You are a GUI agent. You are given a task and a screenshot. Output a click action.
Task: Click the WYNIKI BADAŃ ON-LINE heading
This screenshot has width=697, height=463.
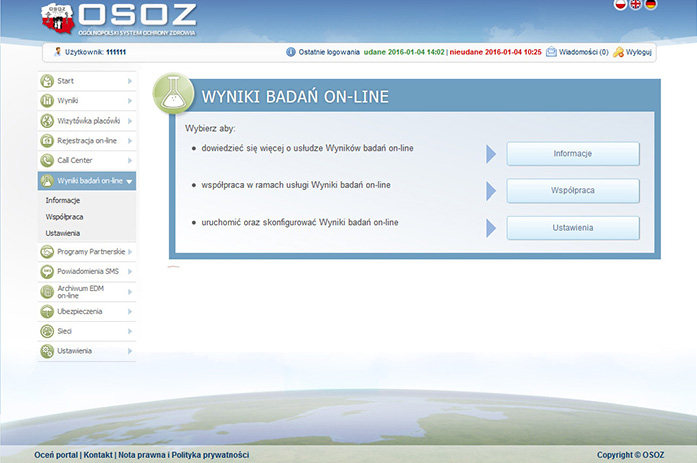(x=295, y=96)
